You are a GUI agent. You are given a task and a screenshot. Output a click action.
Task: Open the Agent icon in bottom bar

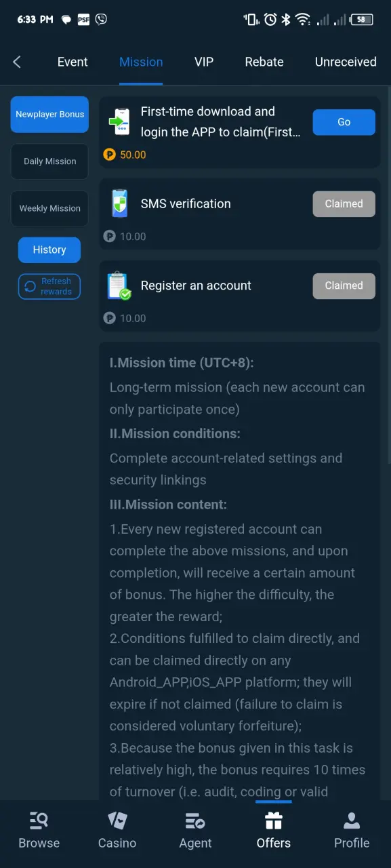[x=195, y=821]
